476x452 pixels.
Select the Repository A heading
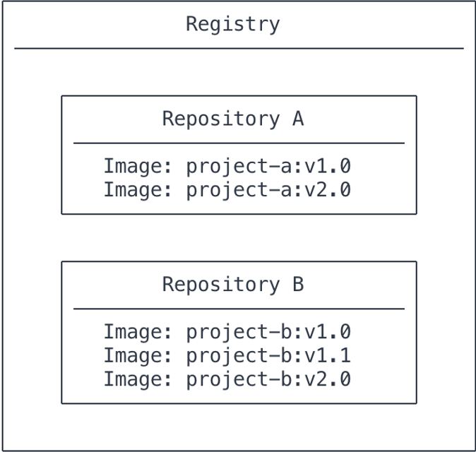(233, 119)
